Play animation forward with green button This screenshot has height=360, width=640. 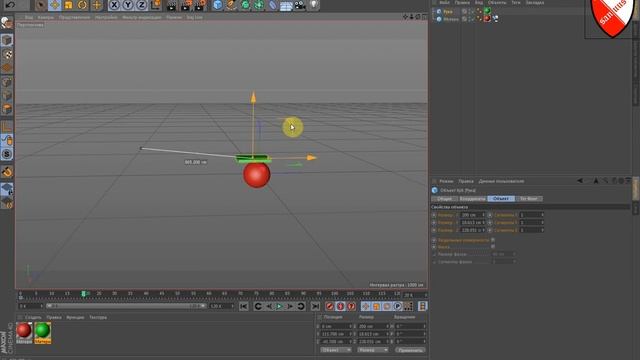coord(280,306)
